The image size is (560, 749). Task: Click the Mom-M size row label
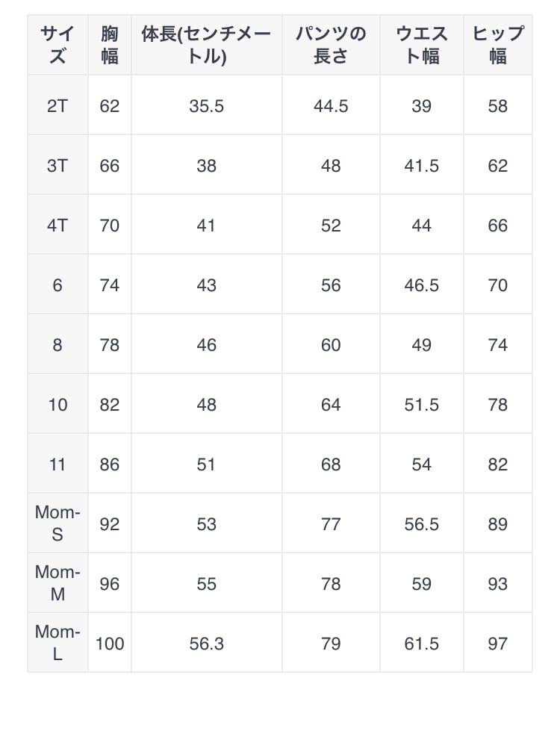click(57, 582)
